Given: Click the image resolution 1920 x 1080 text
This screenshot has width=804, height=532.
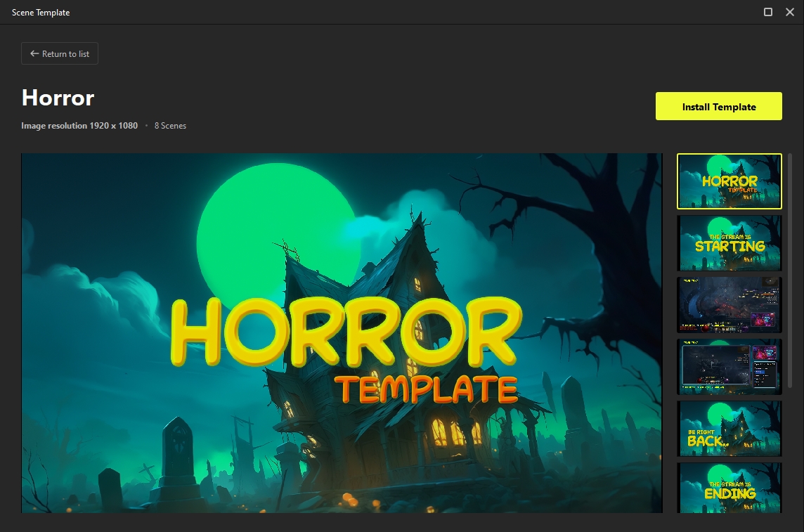Looking at the screenshot, I should click(79, 126).
